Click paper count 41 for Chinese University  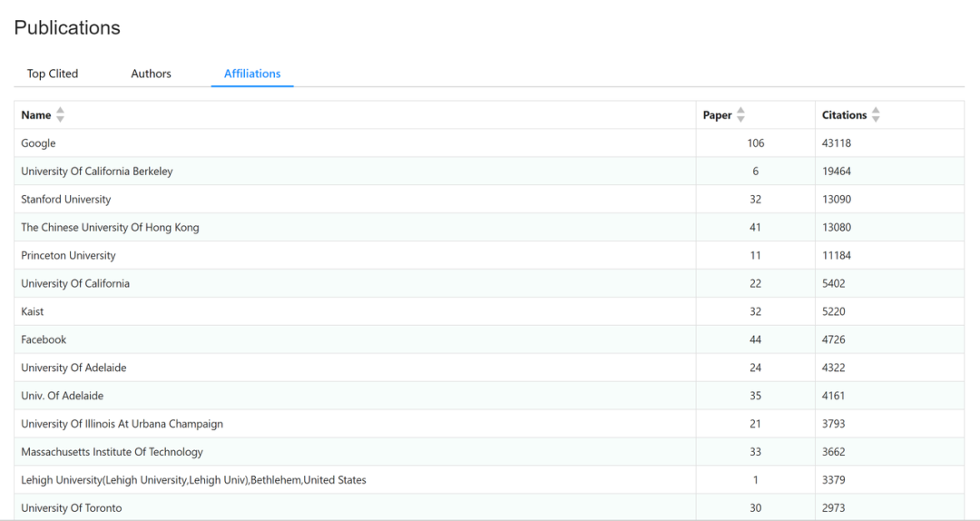pyautogui.click(x=756, y=227)
